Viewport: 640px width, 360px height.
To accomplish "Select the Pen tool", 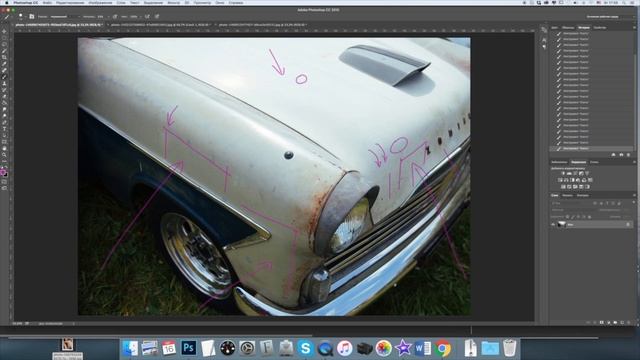I will tap(4, 122).
